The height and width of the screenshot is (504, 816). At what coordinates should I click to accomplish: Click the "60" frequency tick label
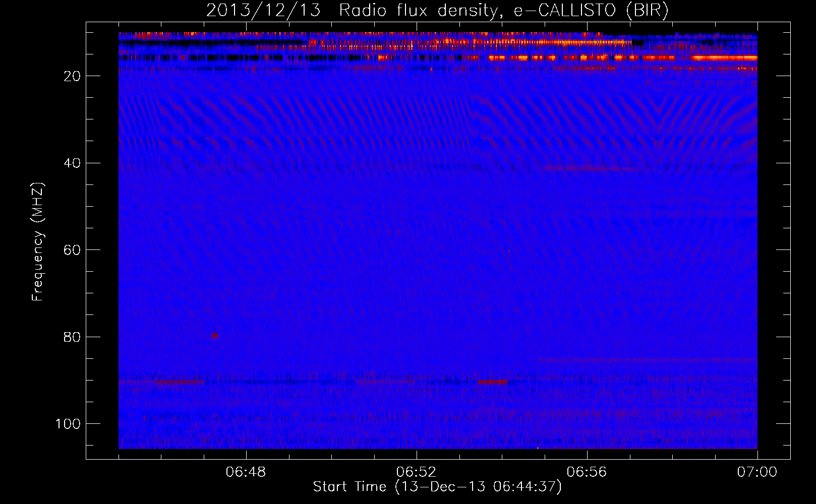(72, 250)
